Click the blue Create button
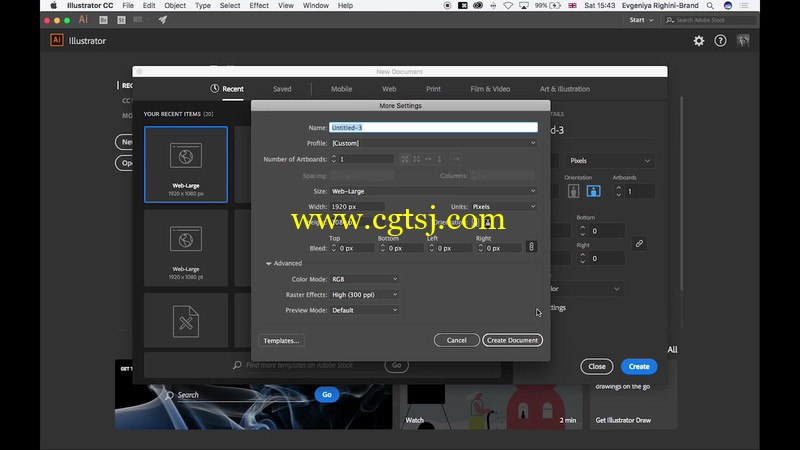800x450 pixels. point(639,366)
